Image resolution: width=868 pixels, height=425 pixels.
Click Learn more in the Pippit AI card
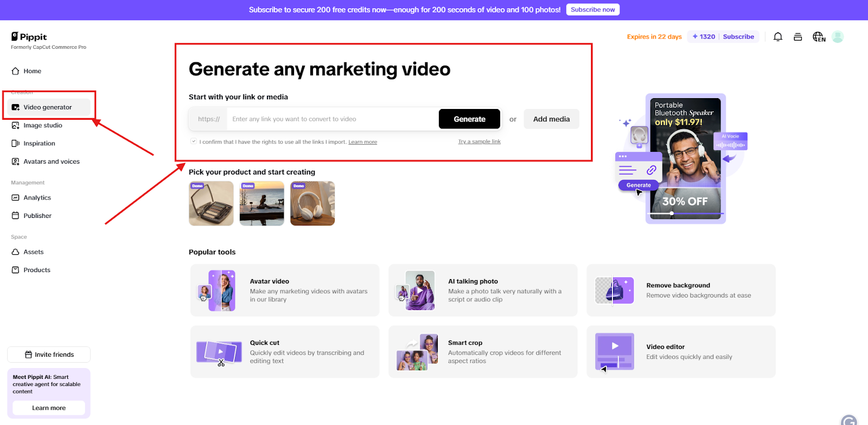click(x=49, y=408)
